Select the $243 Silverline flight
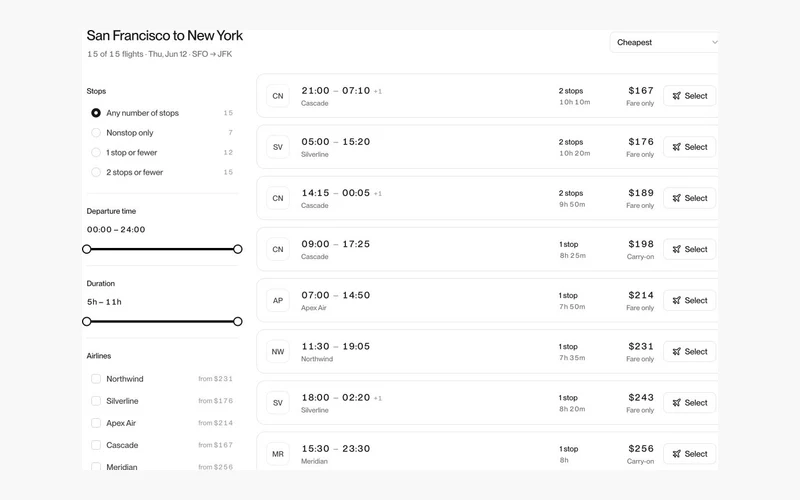The image size is (800, 500). [x=689, y=403]
